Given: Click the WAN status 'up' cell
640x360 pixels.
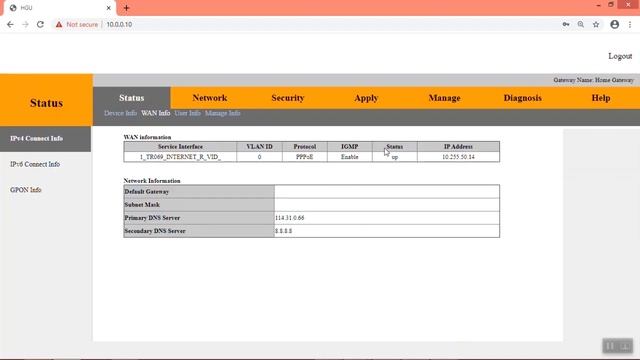Looking at the screenshot, I should click(395, 157).
